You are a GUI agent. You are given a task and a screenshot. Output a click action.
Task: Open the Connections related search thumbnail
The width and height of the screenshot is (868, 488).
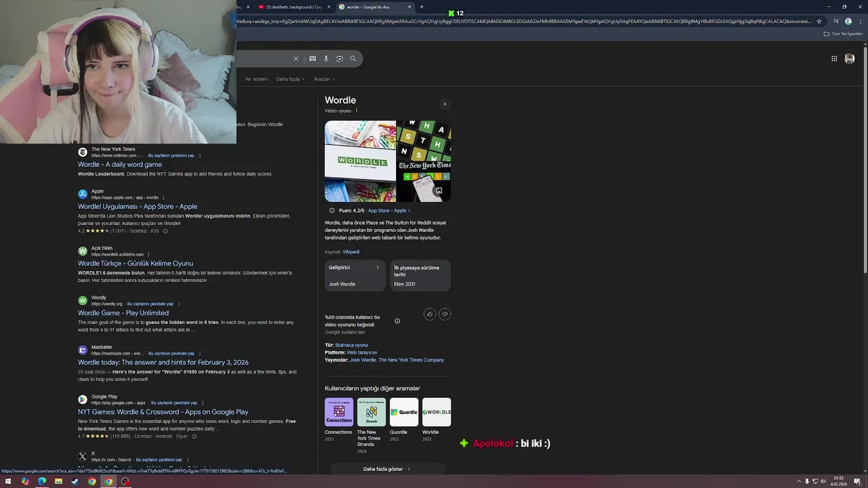click(x=339, y=412)
